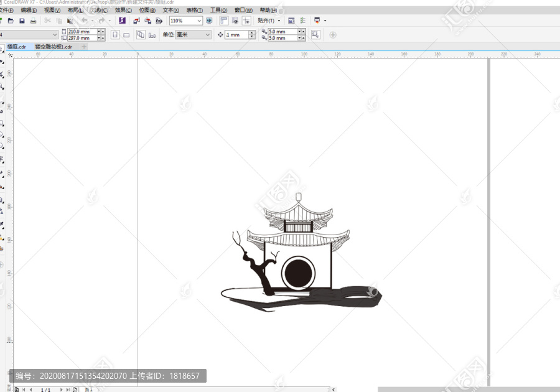Expand the Application Launcher dropdown arrow
The image size is (560, 392).
click(x=325, y=21)
